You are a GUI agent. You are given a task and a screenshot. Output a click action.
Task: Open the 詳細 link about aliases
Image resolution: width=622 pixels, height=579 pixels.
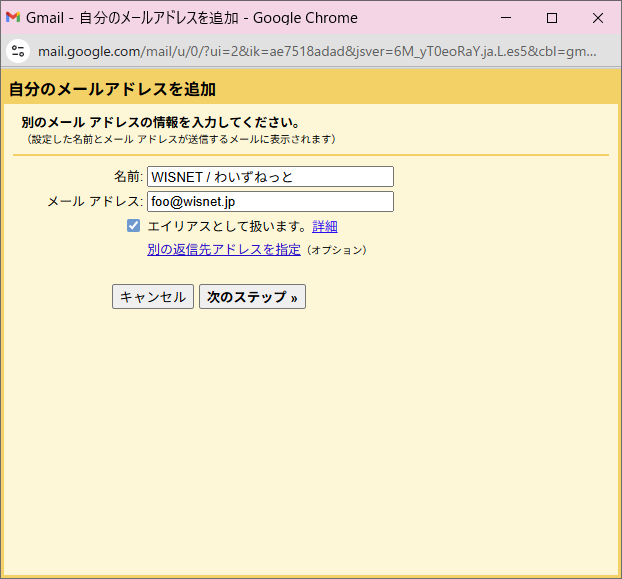(x=325, y=227)
